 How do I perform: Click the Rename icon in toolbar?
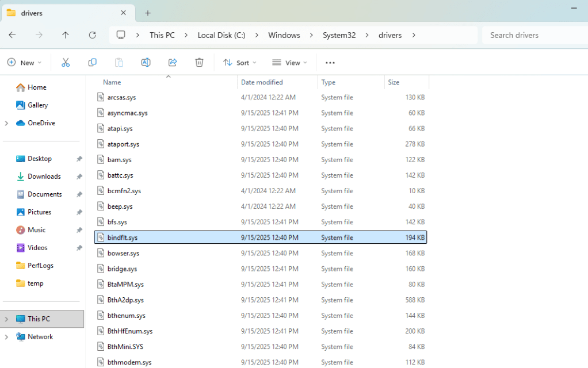tap(146, 63)
